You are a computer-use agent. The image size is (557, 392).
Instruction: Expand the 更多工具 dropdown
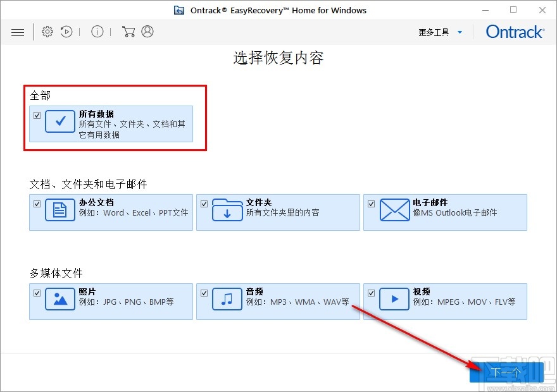441,32
